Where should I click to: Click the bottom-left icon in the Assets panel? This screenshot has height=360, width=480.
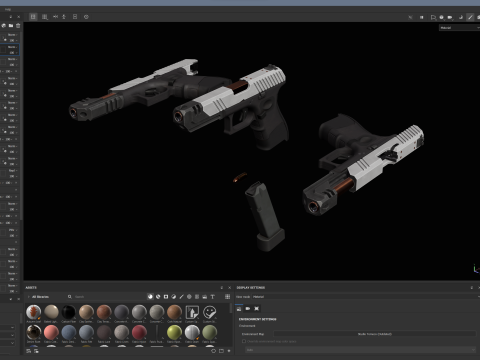coord(29,351)
